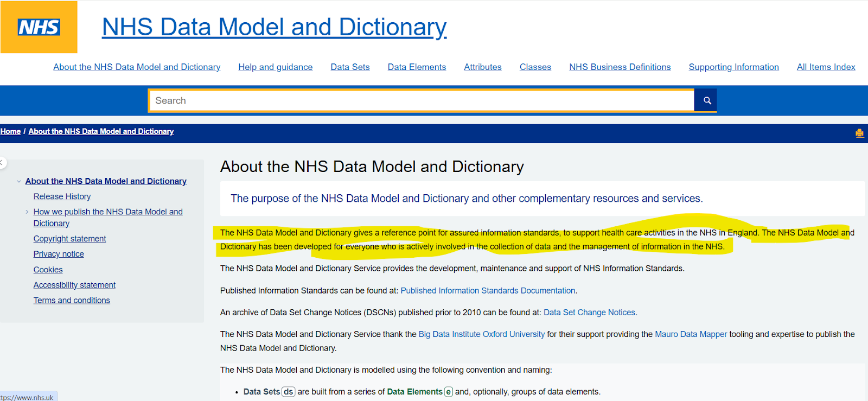Image resolution: width=868 pixels, height=401 pixels.
Task: Open Data Set Change Notices link
Action: (589, 313)
